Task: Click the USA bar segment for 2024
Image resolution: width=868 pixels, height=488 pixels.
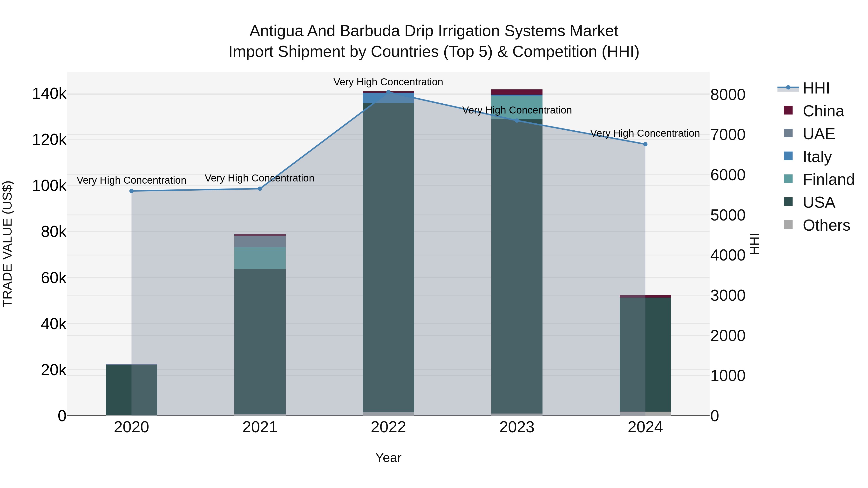Action: [x=645, y=354]
